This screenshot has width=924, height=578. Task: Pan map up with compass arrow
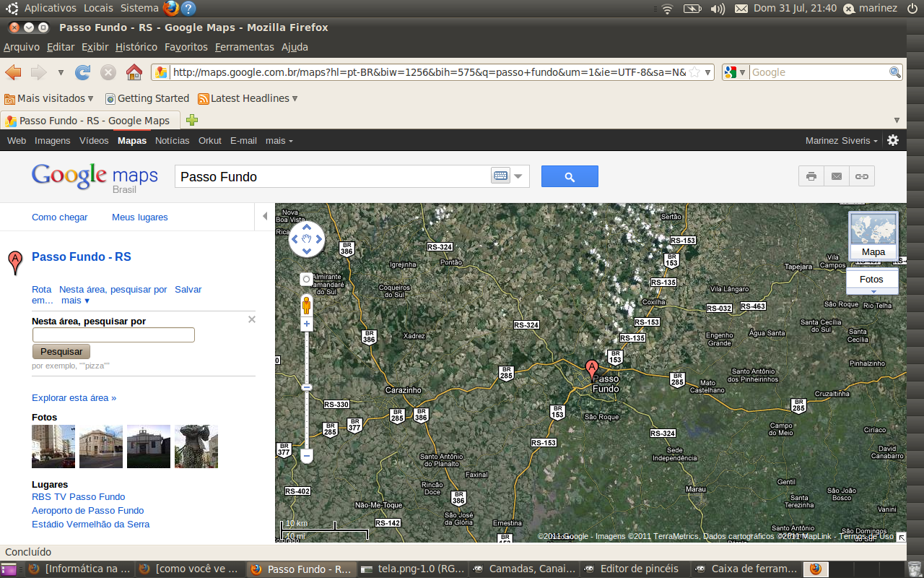coord(307,227)
